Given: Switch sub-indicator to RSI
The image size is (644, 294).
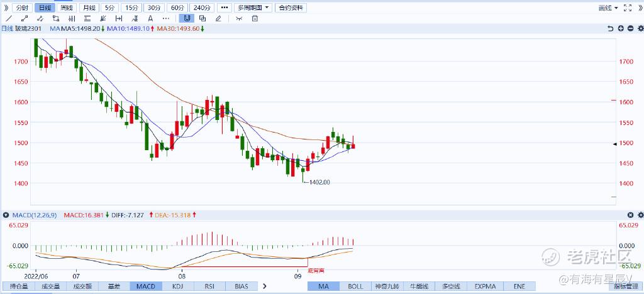Looking at the screenshot, I should click(210, 286).
